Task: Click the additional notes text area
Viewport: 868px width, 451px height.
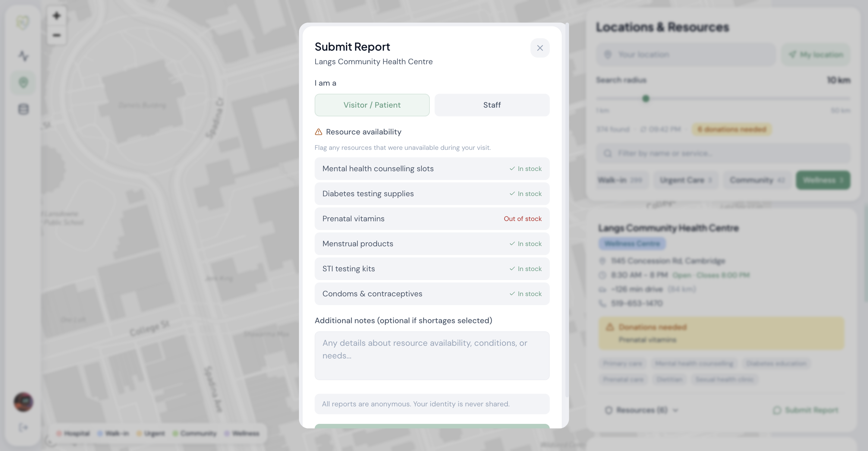Action: point(432,356)
